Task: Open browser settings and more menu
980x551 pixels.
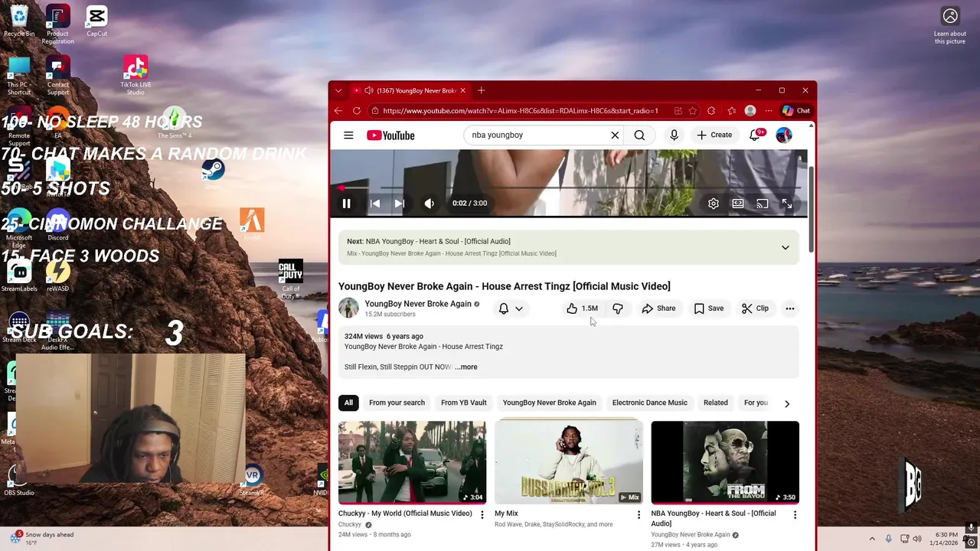Action: (768, 111)
